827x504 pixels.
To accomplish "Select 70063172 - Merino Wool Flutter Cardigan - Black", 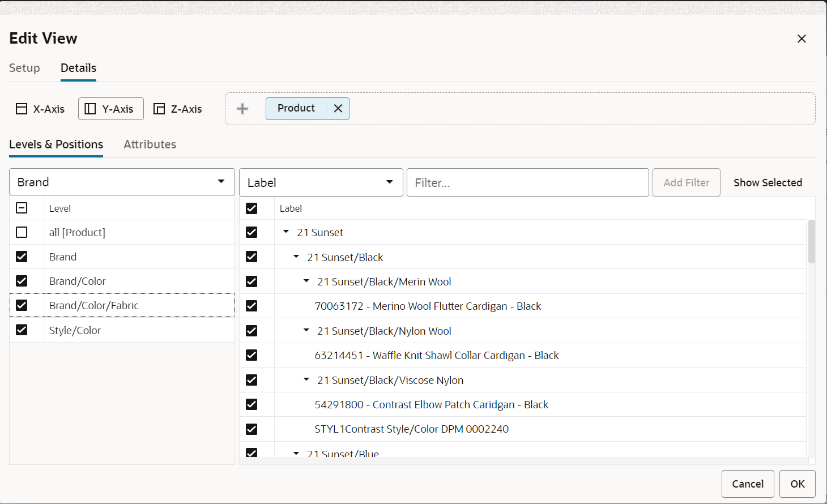I will [x=428, y=306].
